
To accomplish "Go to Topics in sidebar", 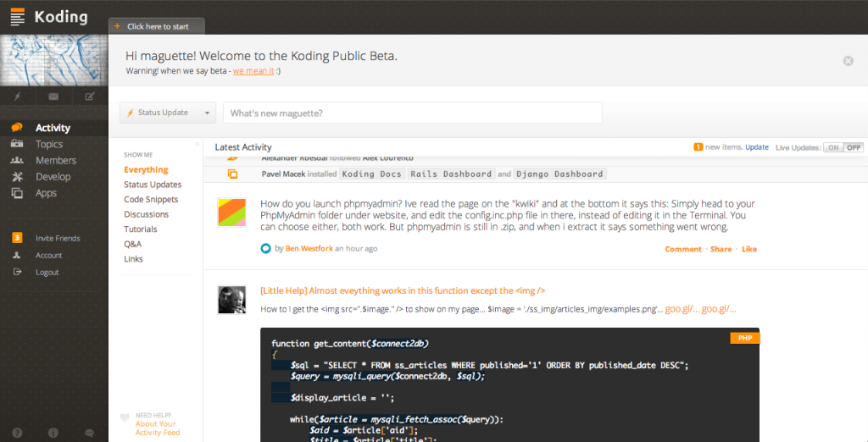I will point(49,144).
